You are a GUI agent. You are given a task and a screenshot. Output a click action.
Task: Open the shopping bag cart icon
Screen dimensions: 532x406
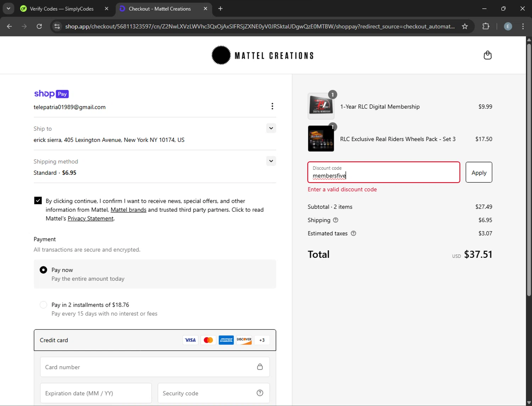487,55
